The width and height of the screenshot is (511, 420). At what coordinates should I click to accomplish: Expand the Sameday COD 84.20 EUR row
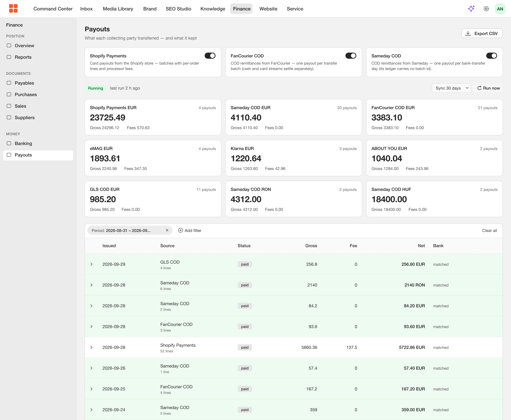coord(91,306)
